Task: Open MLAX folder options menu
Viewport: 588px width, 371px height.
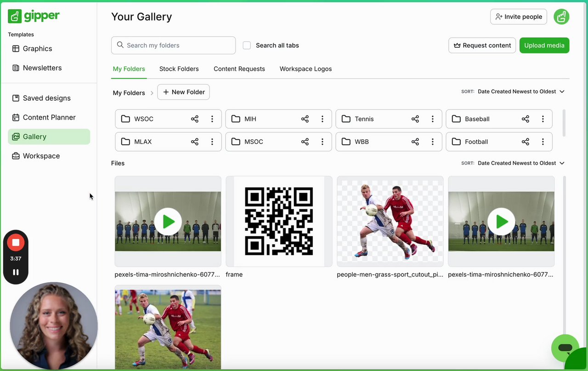Action: tap(212, 142)
